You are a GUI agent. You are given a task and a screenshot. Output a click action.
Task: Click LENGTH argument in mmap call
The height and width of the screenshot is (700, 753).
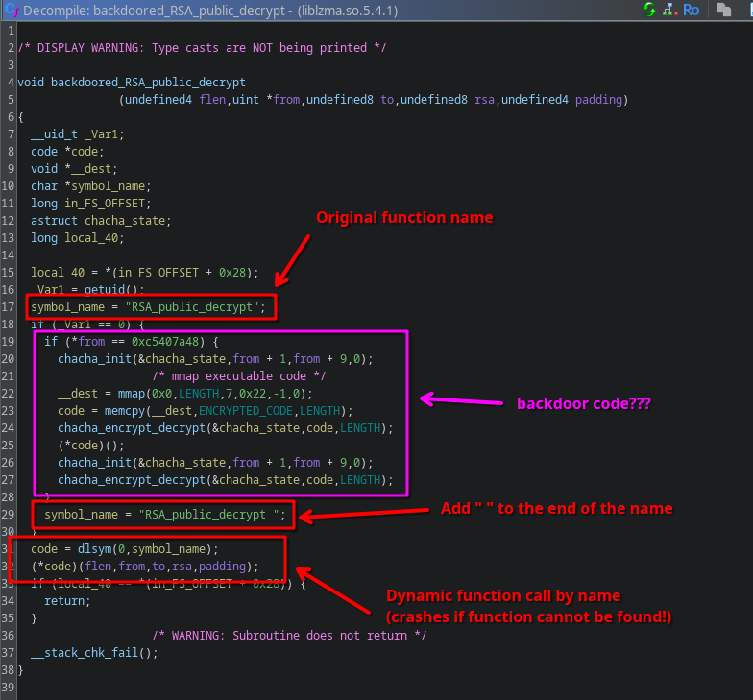(x=199, y=394)
